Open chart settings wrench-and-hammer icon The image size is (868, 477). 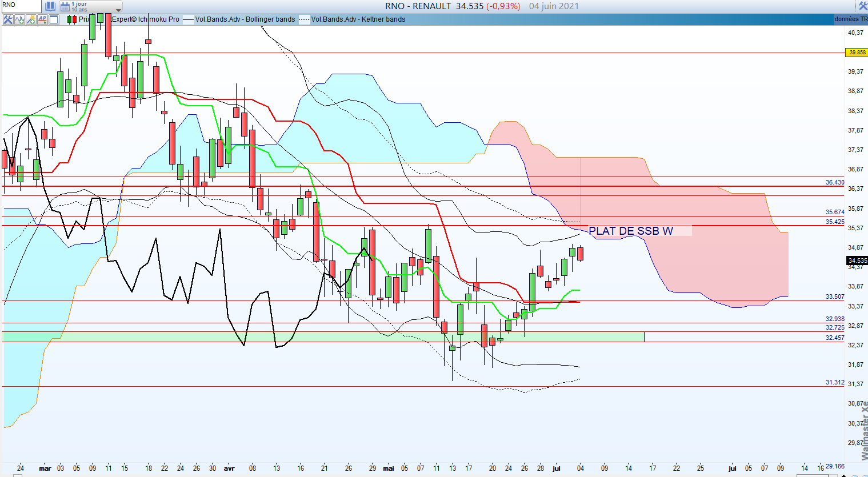coord(8,19)
